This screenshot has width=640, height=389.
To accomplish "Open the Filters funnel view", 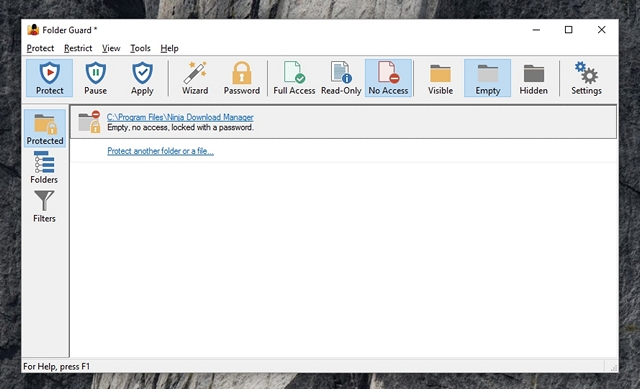I will click(44, 207).
